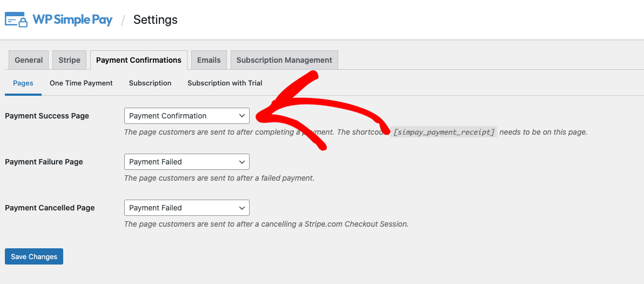The width and height of the screenshot is (644, 284).
Task: Expand the Payment Success Page dropdown
Action: (x=187, y=116)
